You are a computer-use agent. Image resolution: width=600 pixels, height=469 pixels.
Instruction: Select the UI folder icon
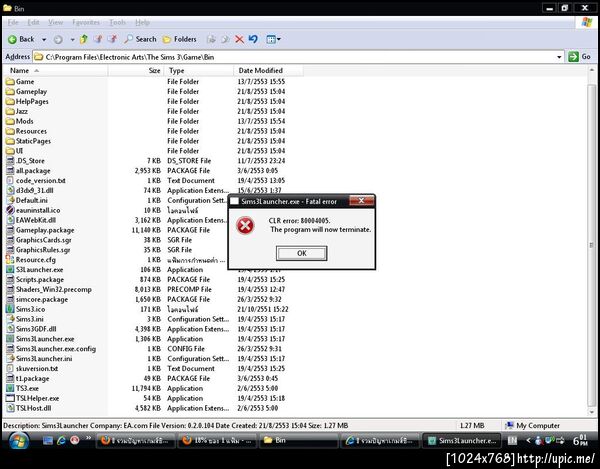pos(10,151)
